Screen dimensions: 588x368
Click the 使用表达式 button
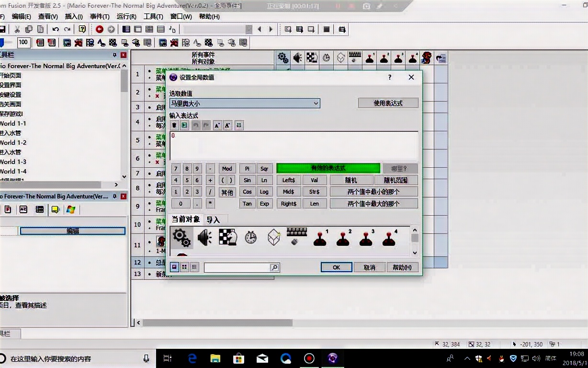[388, 103]
